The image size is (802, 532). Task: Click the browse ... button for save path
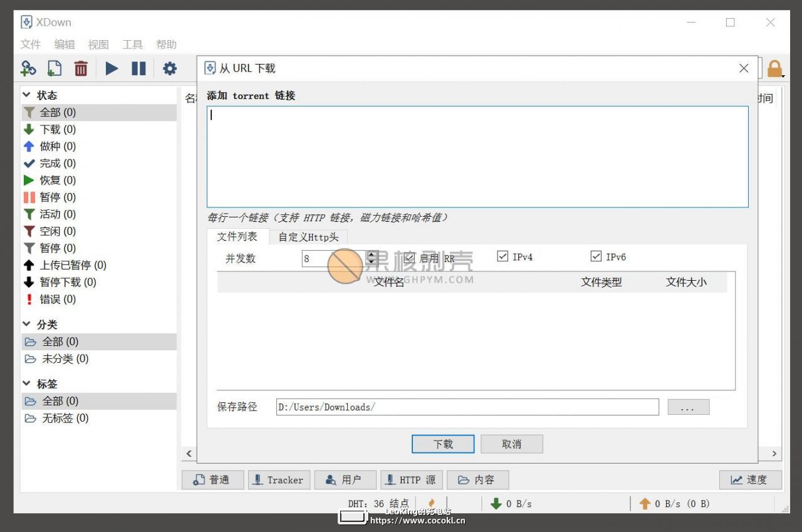coord(689,407)
